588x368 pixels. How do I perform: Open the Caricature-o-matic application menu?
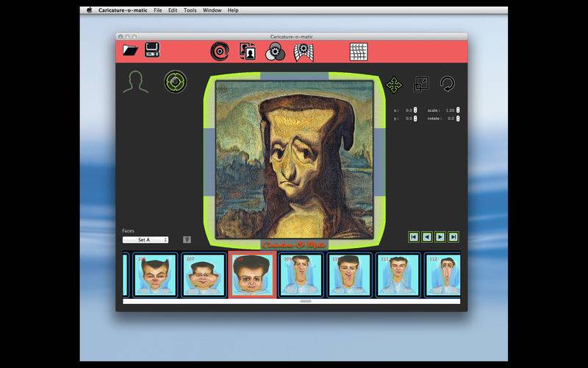[123, 10]
